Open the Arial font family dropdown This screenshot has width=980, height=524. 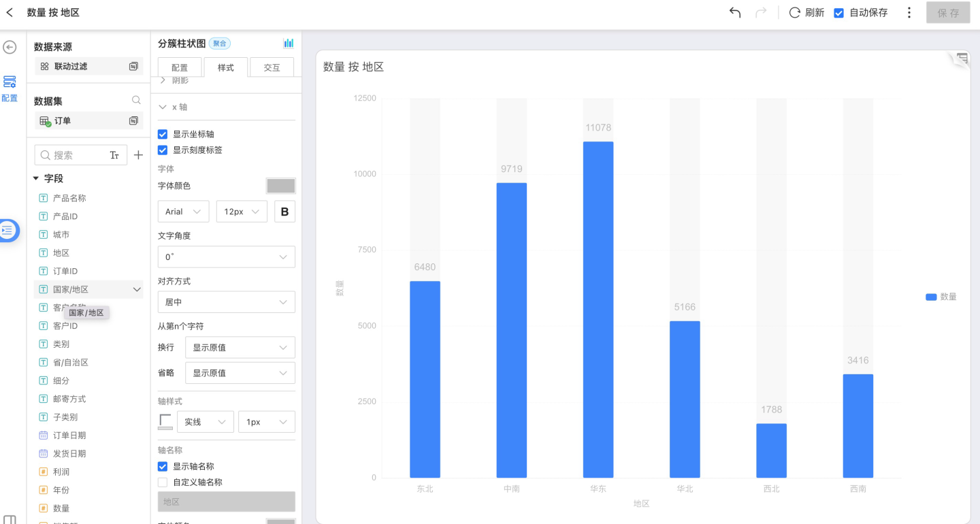[x=184, y=212]
